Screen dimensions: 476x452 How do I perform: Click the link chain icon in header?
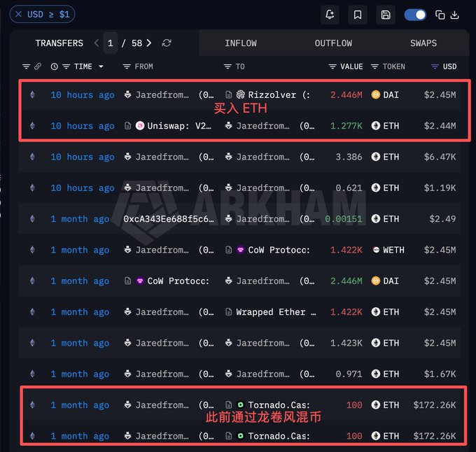tap(38, 66)
